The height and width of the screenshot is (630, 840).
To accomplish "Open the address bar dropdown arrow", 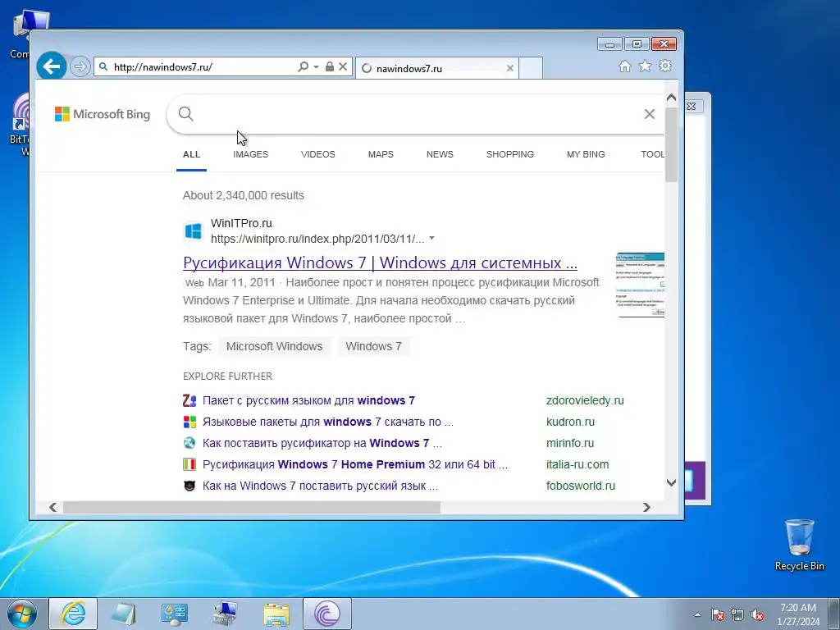I will pyautogui.click(x=316, y=67).
